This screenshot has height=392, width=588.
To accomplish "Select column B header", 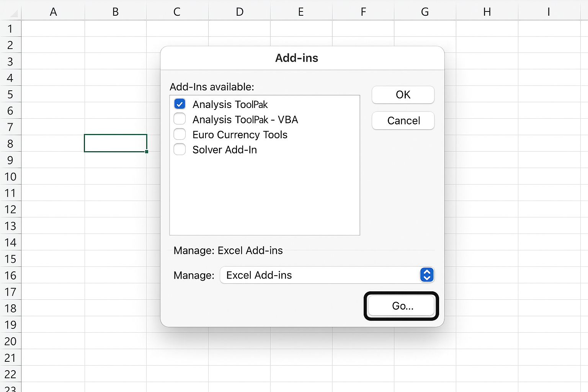I will coord(116,12).
